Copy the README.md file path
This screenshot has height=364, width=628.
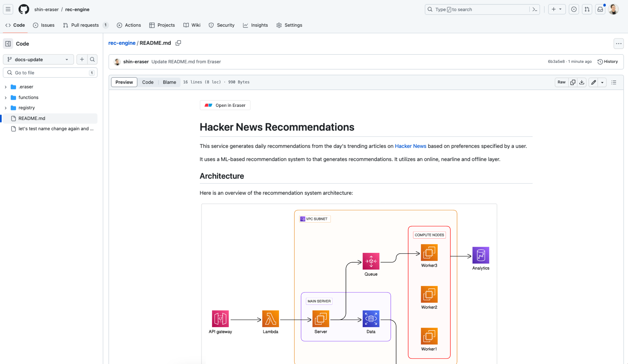click(178, 43)
